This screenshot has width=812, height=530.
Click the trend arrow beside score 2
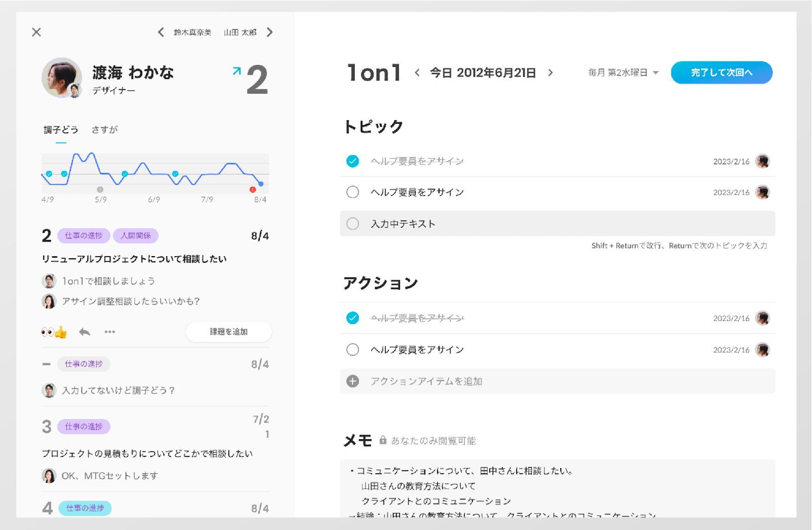[x=236, y=71]
